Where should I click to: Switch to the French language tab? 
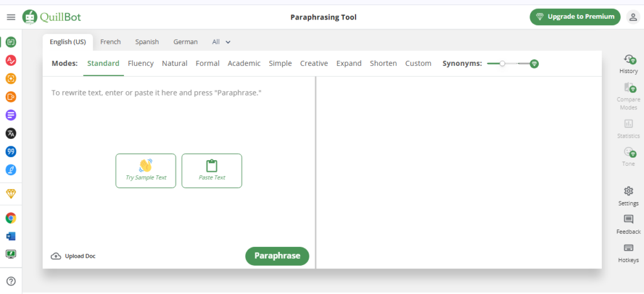point(111,42)
